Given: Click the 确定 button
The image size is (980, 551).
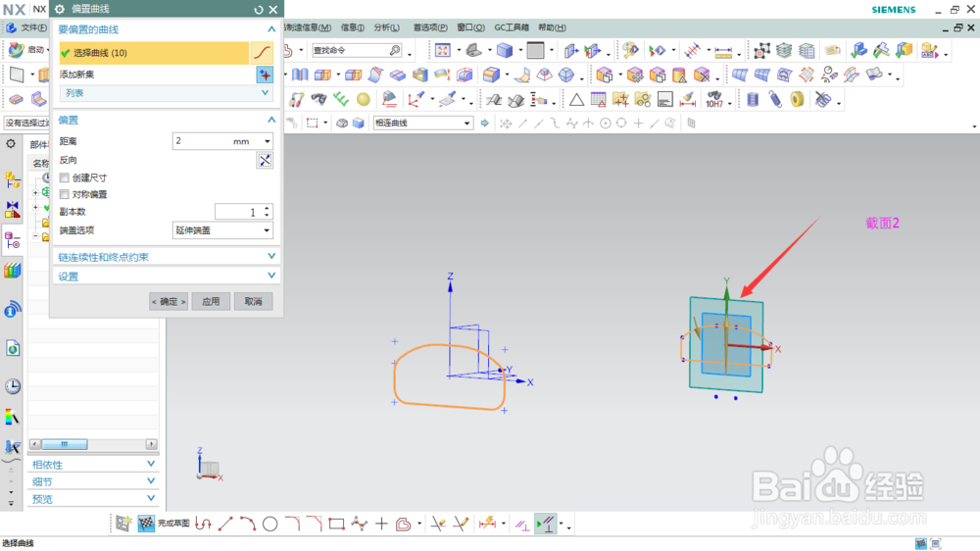Looking at the screenshot, I should (x=169, y=301).
